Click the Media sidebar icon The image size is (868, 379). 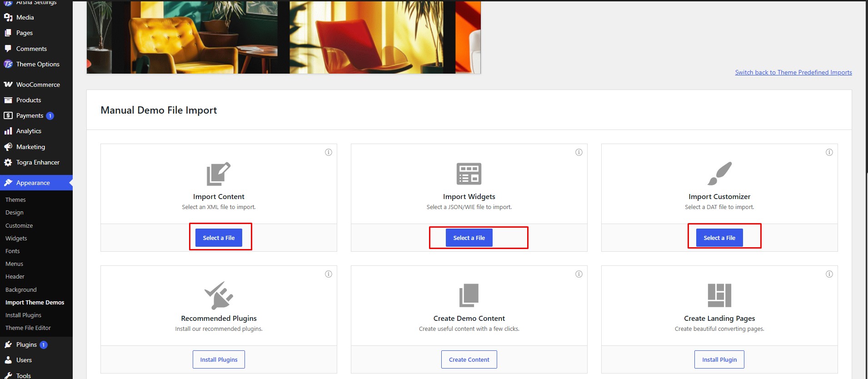[8, 17]
